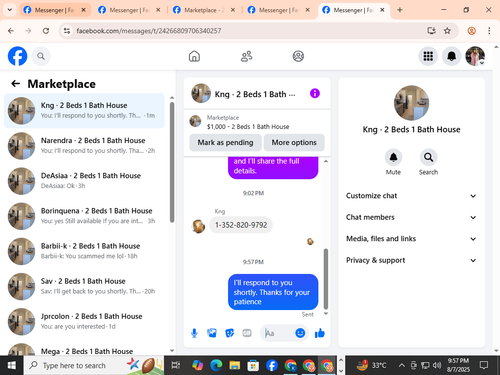Open the Windows Start menu
Screen dimensions: 500x375
tap(12, 365)
